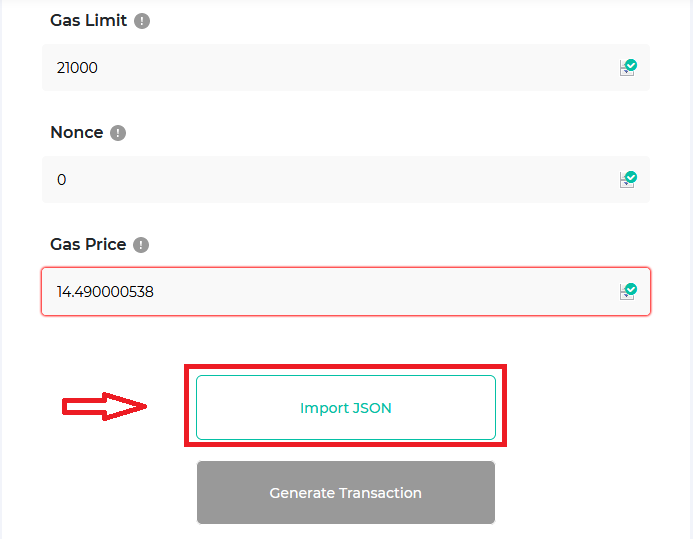693x539 pixels.
Task: Click the Gas Limit info icon
Action: coord(142,21)
